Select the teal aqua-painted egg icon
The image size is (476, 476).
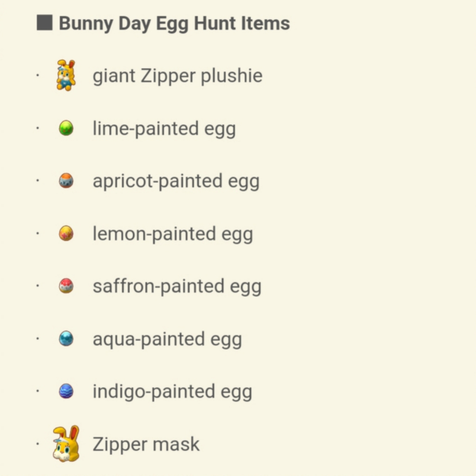click(x=66, y=338)
